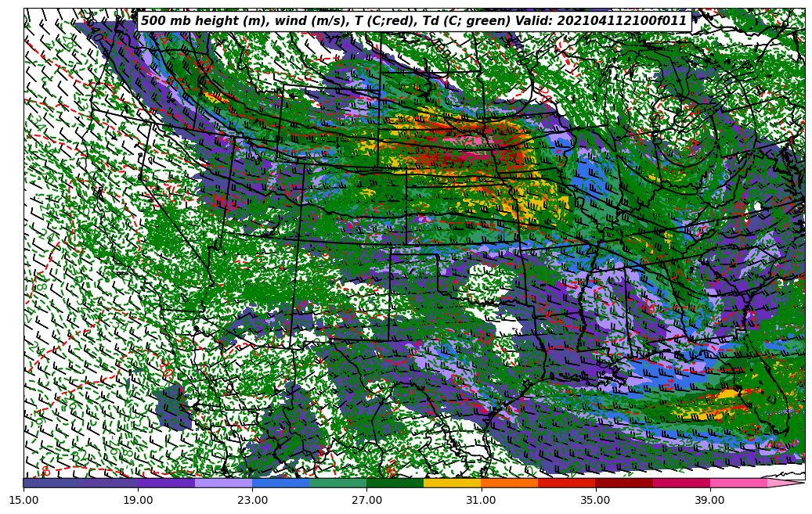Click the yellow swatch on the colorbar
This screenshot has width=812, height=514.
[452, 483]
